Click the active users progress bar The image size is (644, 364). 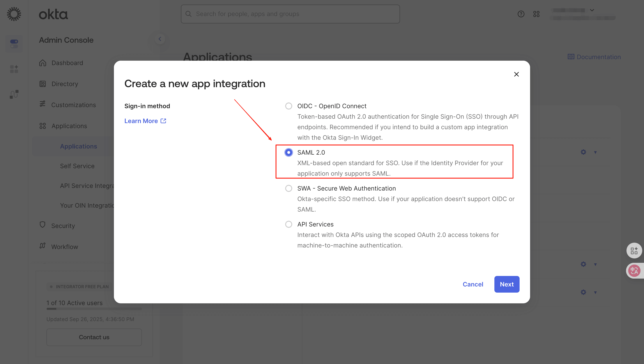[94, 309]
